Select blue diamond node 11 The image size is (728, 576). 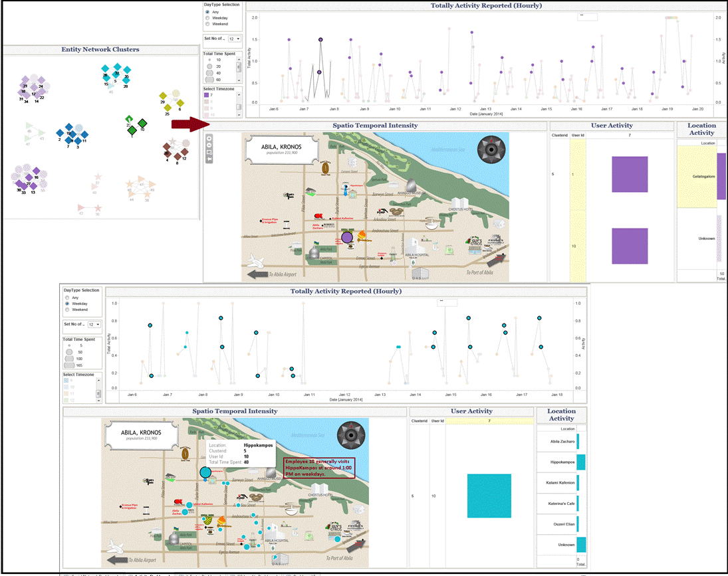[84, 135]
